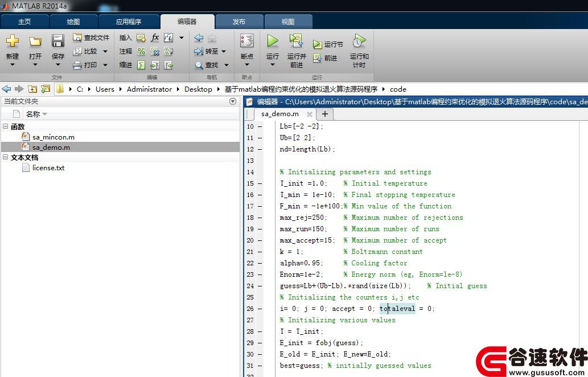Navigate back with the address bar's left arrow
The width and height of the screenshot is (588, 377).
[6, 89]
